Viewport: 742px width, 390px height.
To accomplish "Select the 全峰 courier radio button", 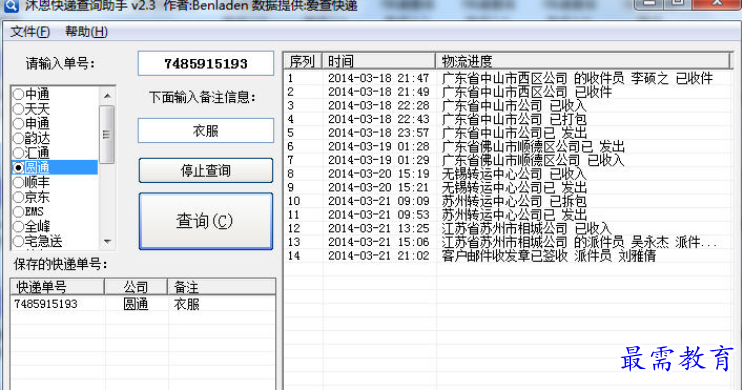I will [x=18, y=226].
